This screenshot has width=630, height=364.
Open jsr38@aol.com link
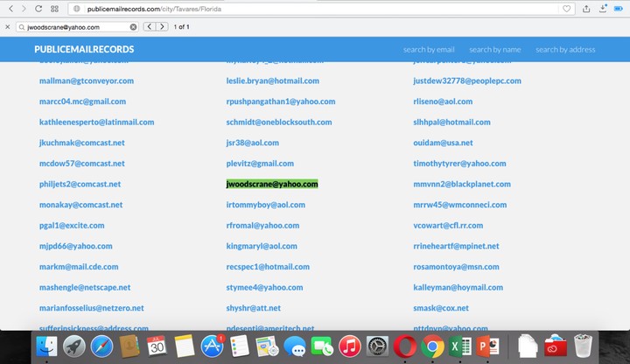pyautogui.click(x=252, y=143)
